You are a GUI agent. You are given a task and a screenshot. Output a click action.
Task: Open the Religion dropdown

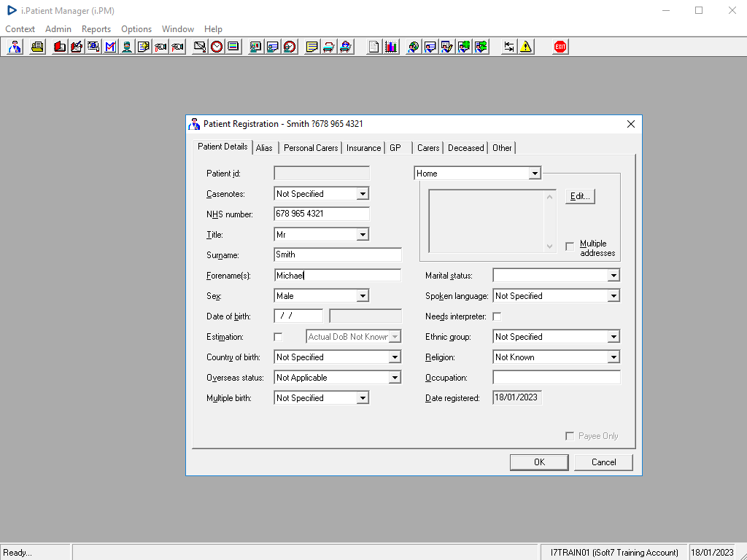coord(614,357)
